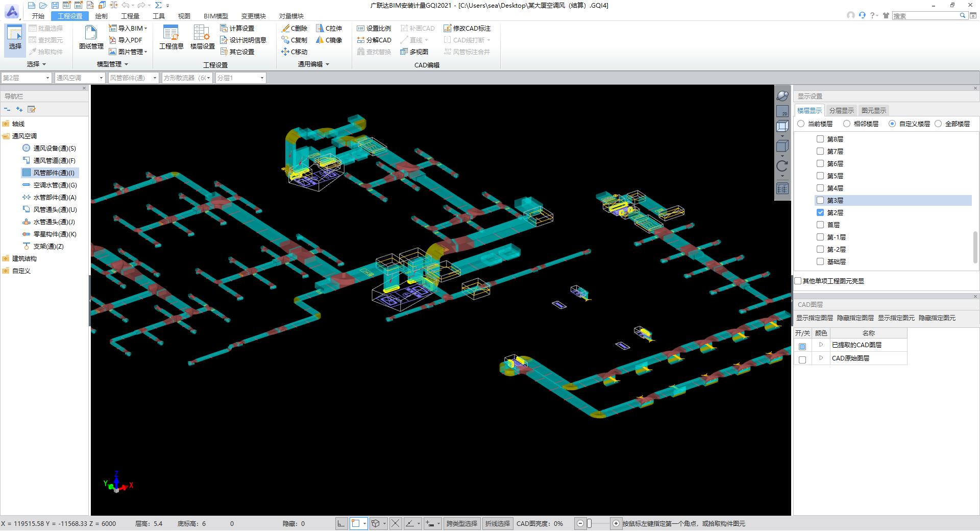Select 空调水管(通)(G) in navigation
This screenshot has width=980, height=531.
point(50,185)
